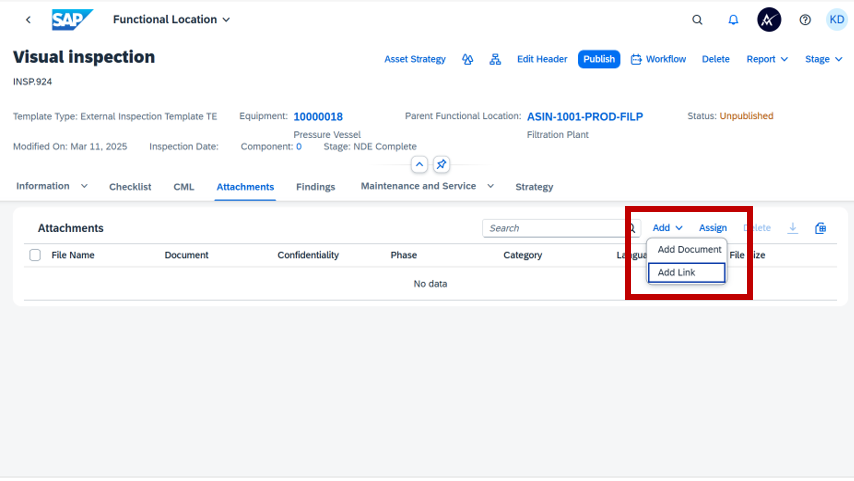Open the search icon in the header
The width and height of the screenshot is (854, 481).
697,20
